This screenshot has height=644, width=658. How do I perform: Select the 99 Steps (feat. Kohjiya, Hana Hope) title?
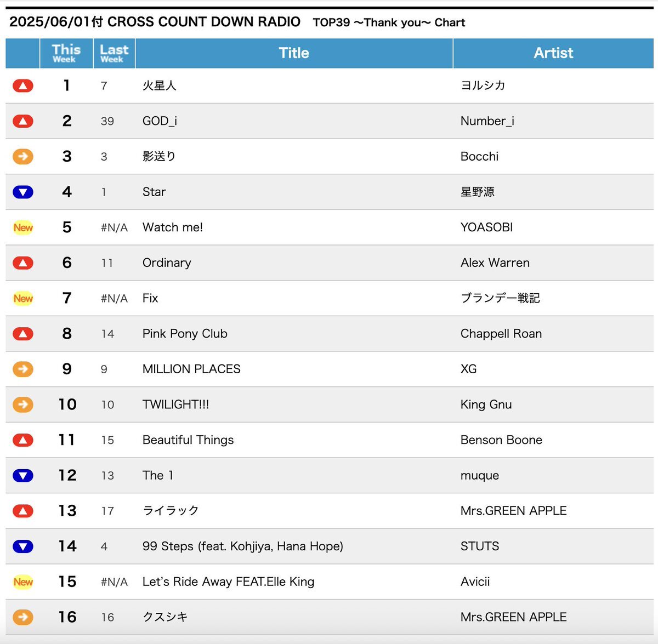click(243, 546)
